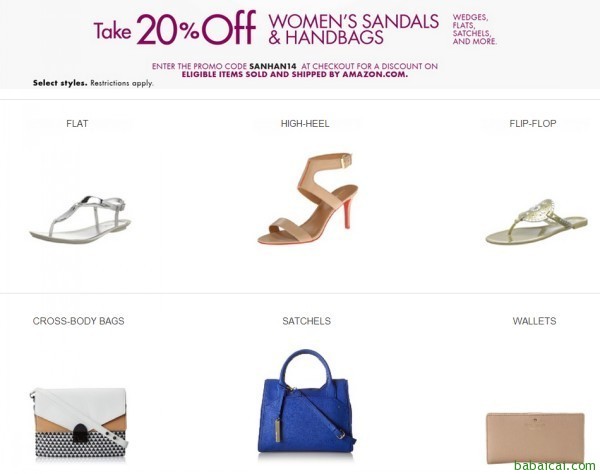Go to HIGH-HEEL sandals category
600x474 pixels.
click(x=306, y=124)
